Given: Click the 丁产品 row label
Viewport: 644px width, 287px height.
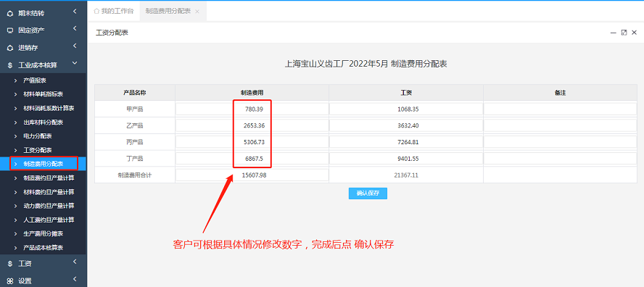Looking at the screenshot, I should click(135, 159).
